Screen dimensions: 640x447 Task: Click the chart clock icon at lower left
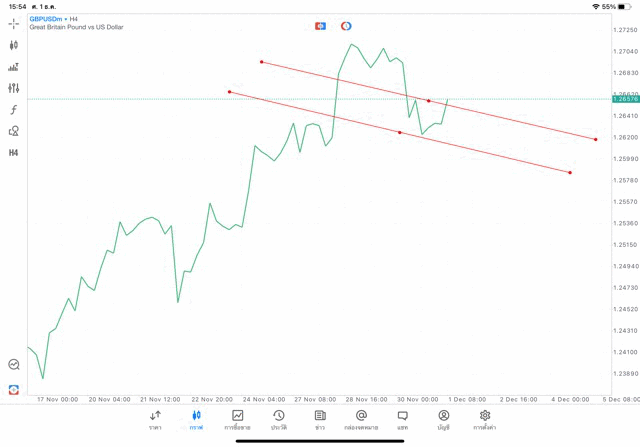click(x=14, y=365)
